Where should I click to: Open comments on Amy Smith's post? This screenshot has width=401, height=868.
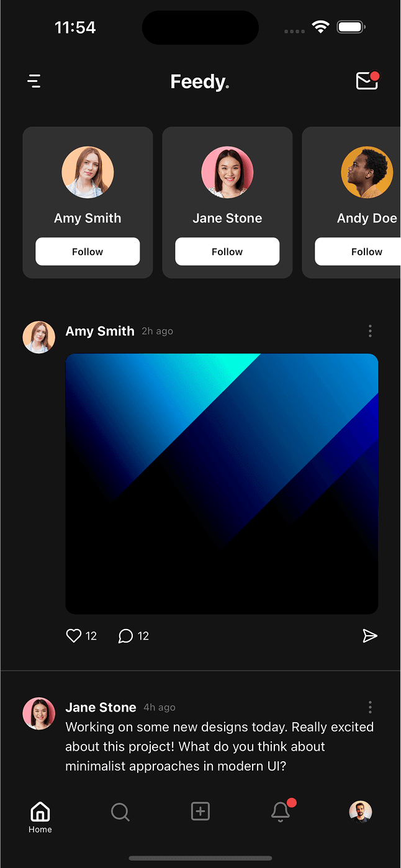click(125, 636)
